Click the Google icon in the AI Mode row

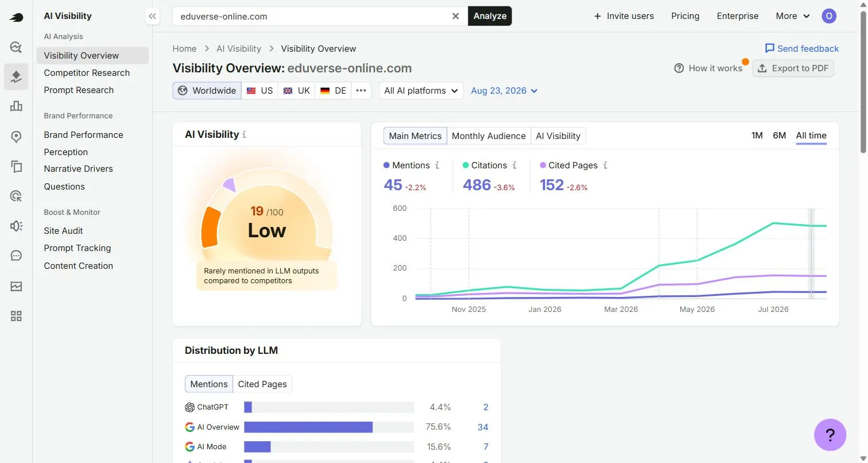[189, 447]
